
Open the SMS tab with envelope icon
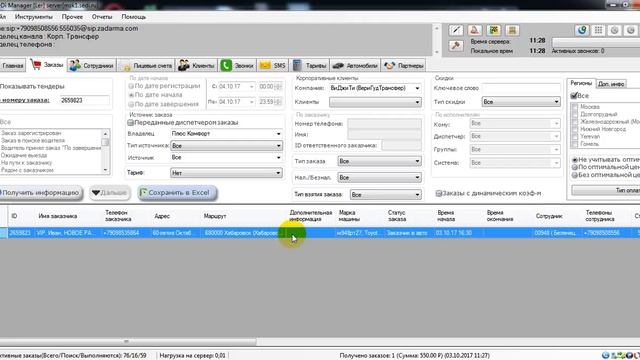(x=273, y=65)
